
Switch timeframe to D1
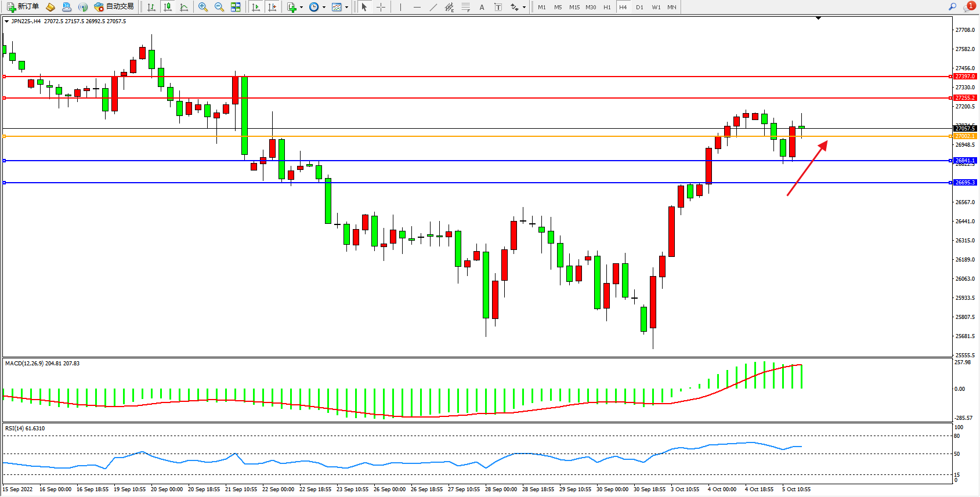(x=639, y=7)
